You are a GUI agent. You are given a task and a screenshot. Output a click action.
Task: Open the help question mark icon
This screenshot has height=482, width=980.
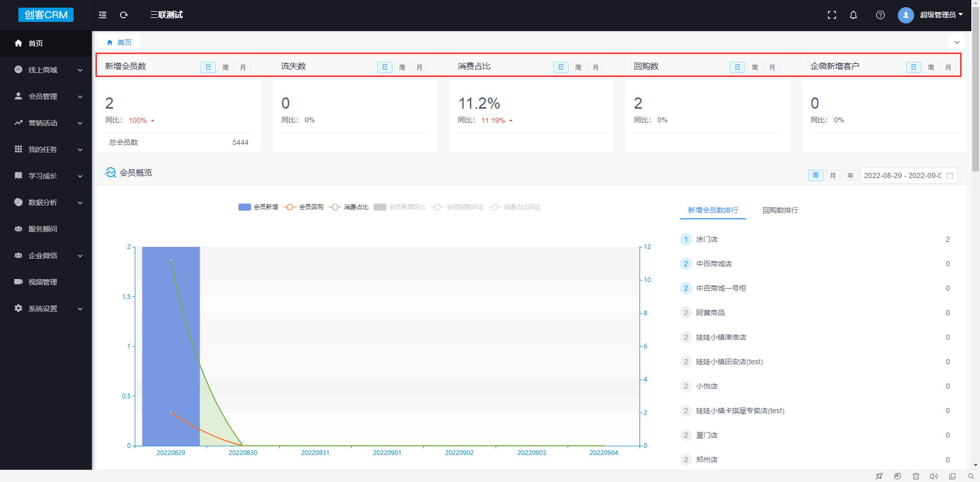pos(880,15)
